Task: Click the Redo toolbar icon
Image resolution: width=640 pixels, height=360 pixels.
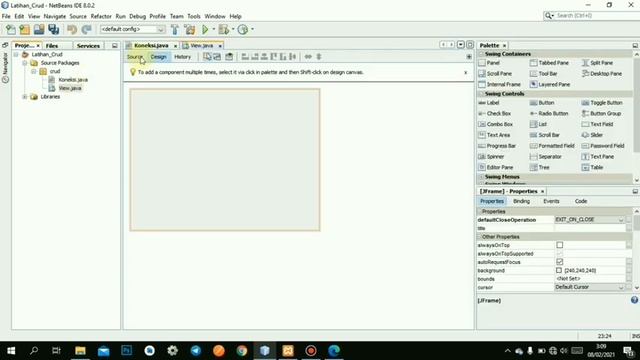Action: pyautogui.click(x=86, y=29)
